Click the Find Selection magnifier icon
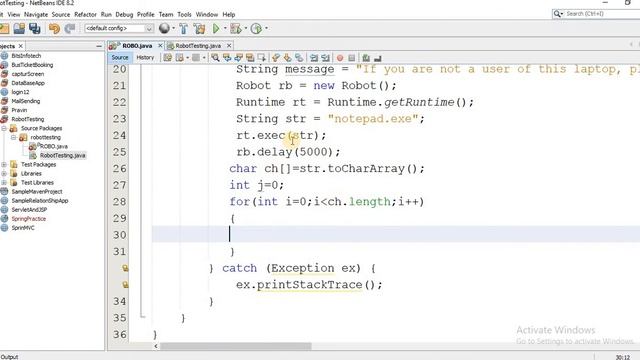The width and height of the screenshot is (640, 360). [x=215, y=58]
